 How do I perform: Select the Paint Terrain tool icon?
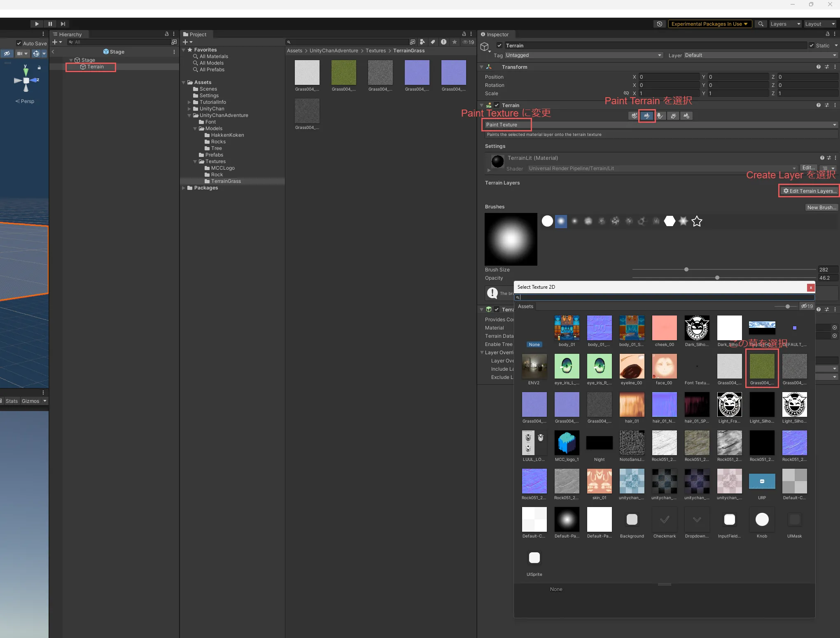(647, 116)
